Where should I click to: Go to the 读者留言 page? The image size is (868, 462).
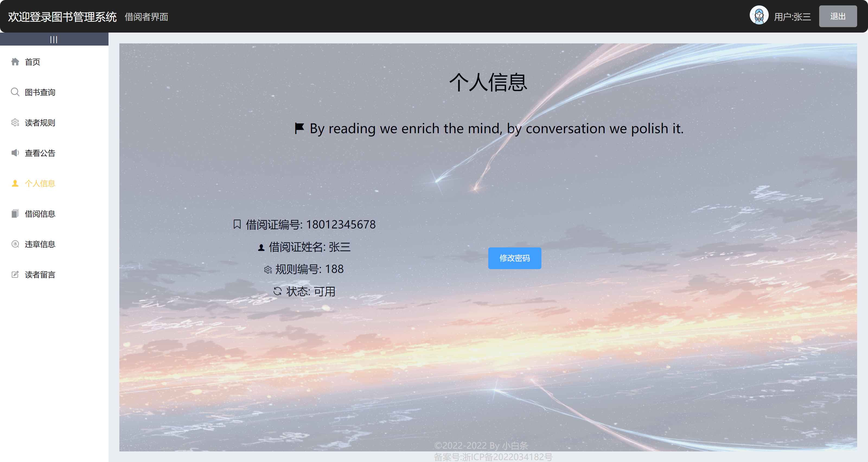click(x=40, y=274)
